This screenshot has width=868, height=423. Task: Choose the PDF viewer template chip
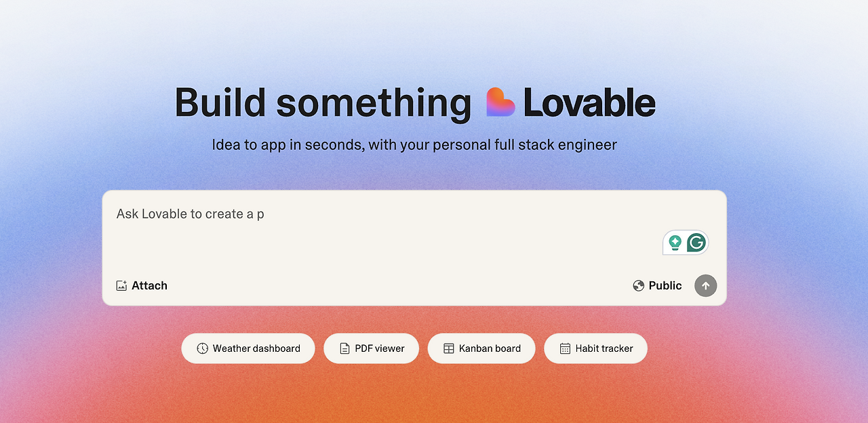coord(371,348)
